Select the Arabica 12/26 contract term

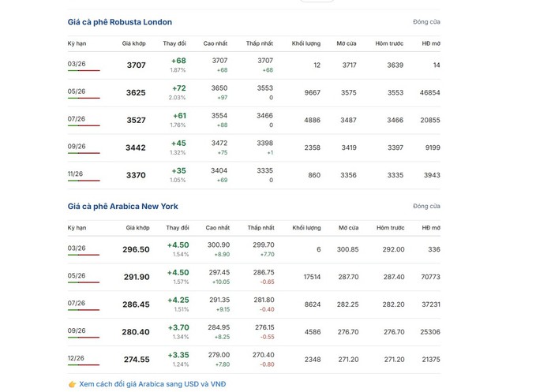point(77,358)
